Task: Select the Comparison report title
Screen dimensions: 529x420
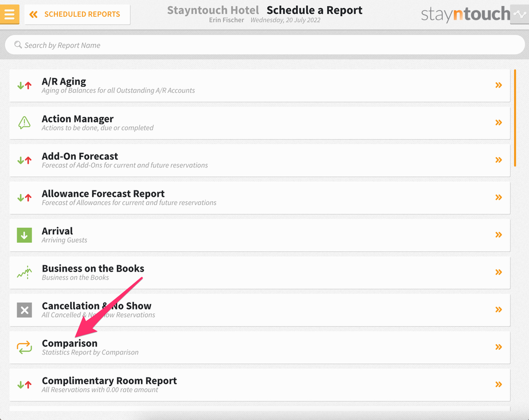Action: point(70,343)
